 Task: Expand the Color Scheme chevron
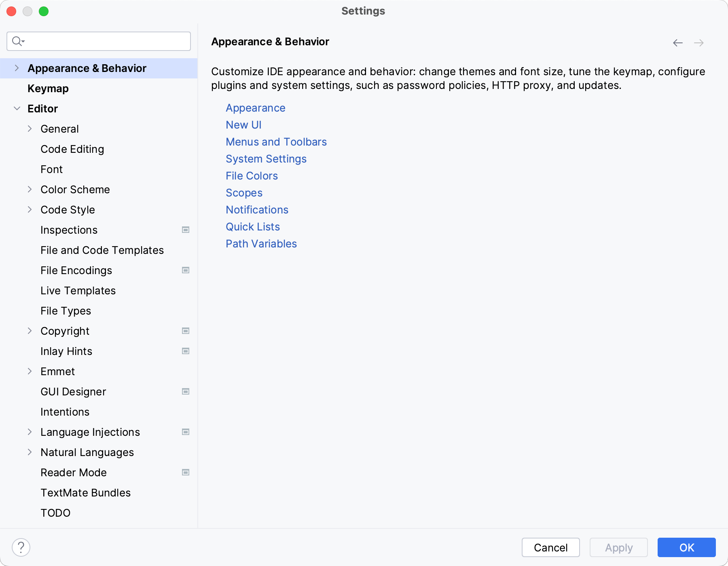pos(30,190)
